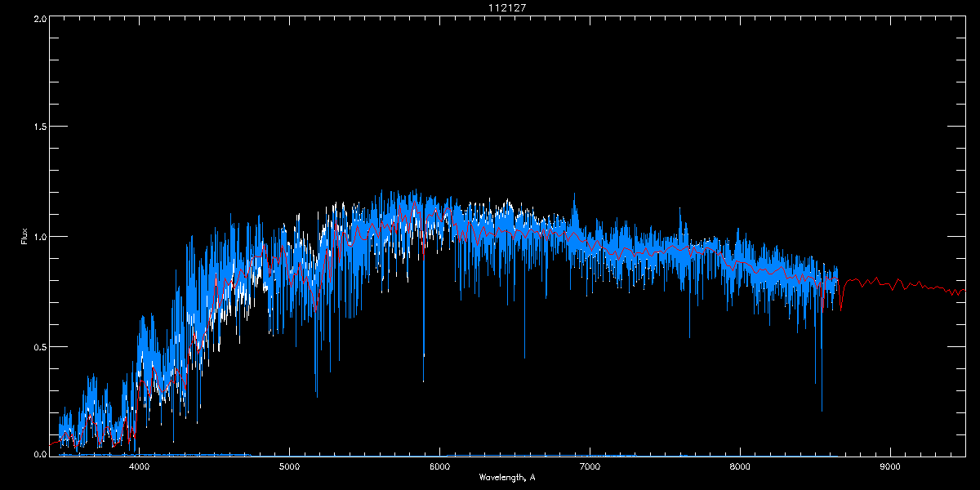980x490 pixels.
Task: Click the 'Wavelength, A' x-axis label
Action: pos(507,478)
